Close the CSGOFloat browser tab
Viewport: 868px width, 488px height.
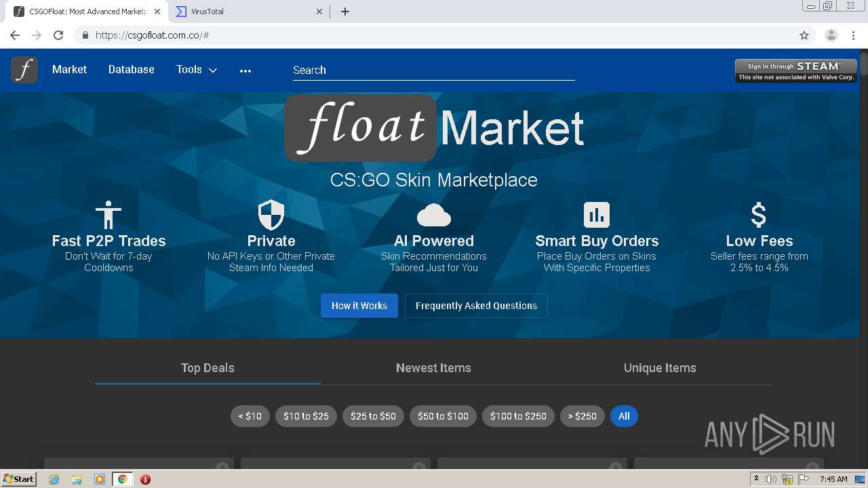click(157, 12)
